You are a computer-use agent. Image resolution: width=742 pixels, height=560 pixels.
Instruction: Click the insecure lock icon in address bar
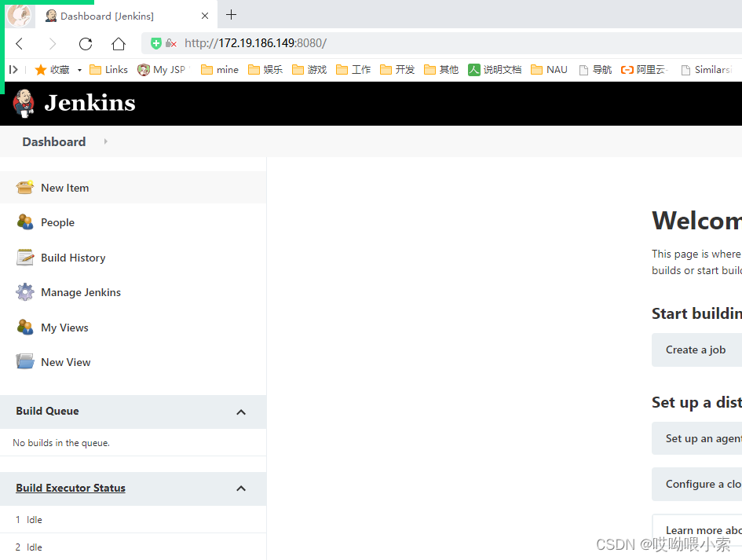171,43
